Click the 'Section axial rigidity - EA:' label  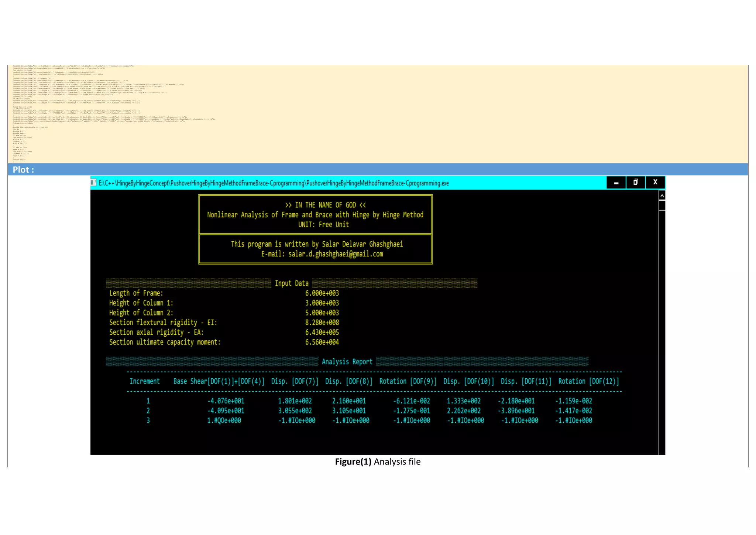click(x=156, y=332)
